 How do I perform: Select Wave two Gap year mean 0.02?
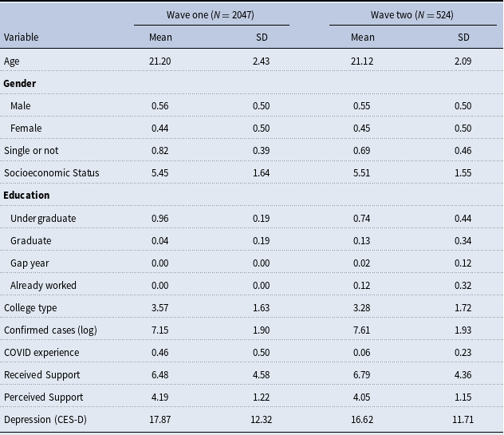pyautogui.click(x=362, y=263)
